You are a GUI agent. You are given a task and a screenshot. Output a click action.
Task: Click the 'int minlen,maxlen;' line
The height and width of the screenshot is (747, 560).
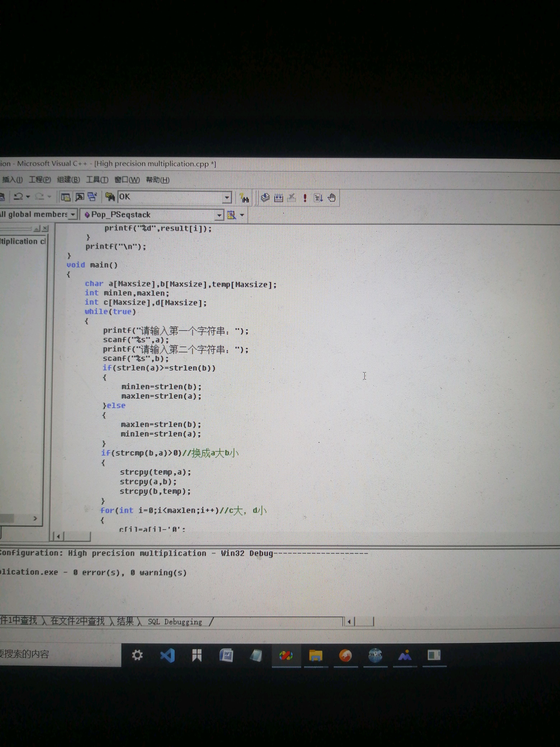(127, 293)
